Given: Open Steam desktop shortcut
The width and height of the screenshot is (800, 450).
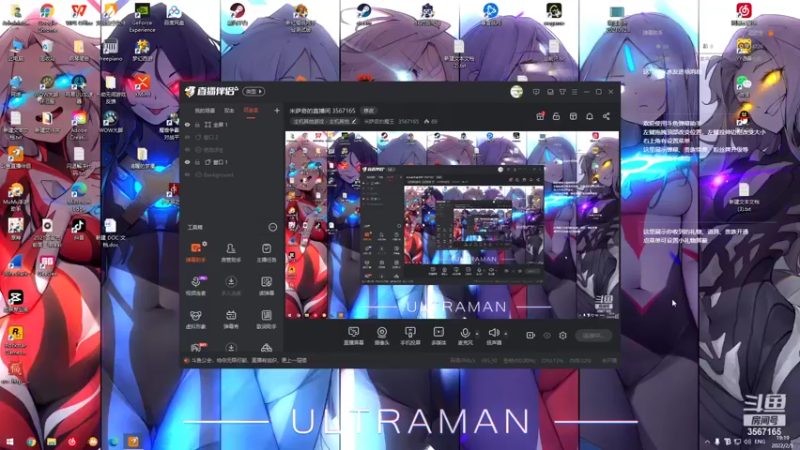Looking at the screenshot, I should 363,14.
